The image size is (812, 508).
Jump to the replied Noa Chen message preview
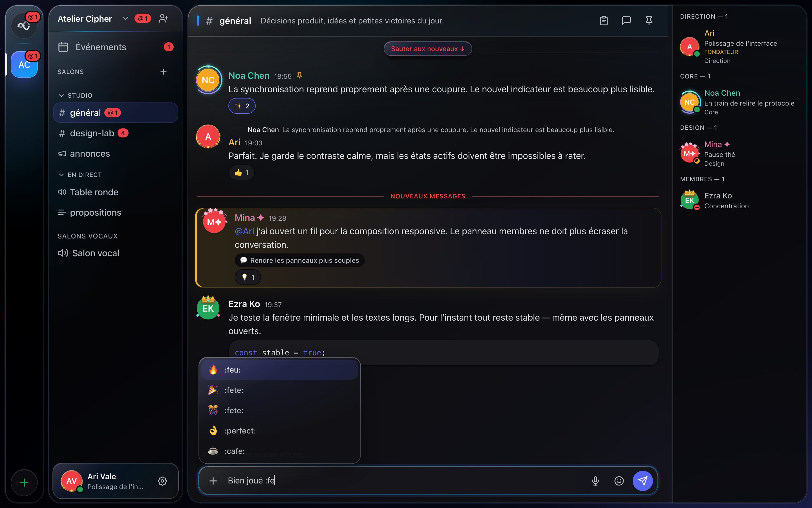[431, 130]
